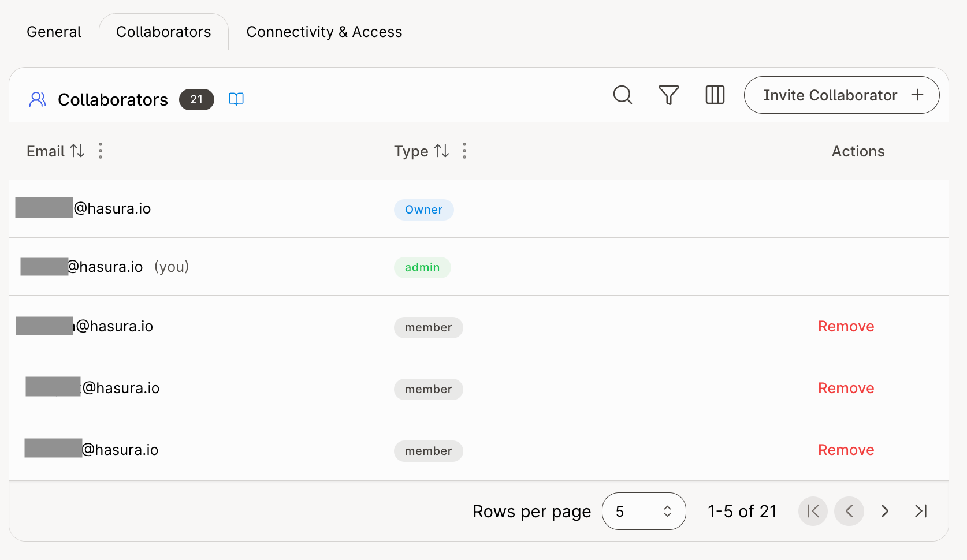Viewport: 967px width, 560px height.
Task: Open the column visibility icon
Action: pos(715,95)
